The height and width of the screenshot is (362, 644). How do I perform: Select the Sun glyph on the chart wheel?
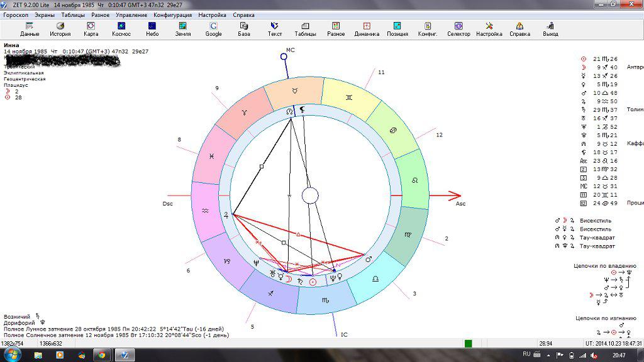click(313, 282)
